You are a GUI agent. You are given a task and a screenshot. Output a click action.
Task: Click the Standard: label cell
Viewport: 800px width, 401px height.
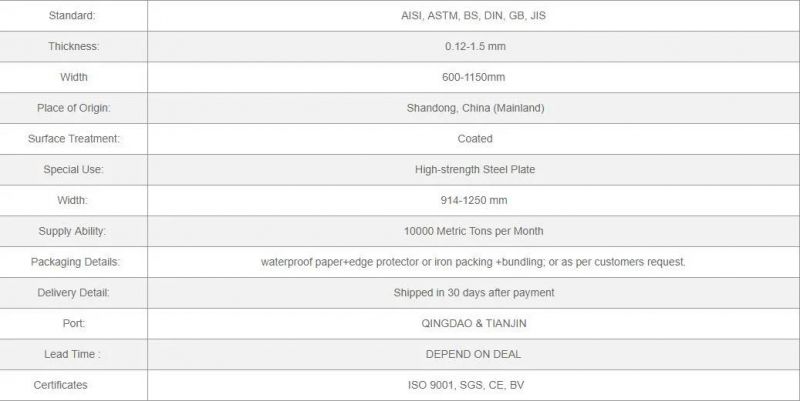73,16
